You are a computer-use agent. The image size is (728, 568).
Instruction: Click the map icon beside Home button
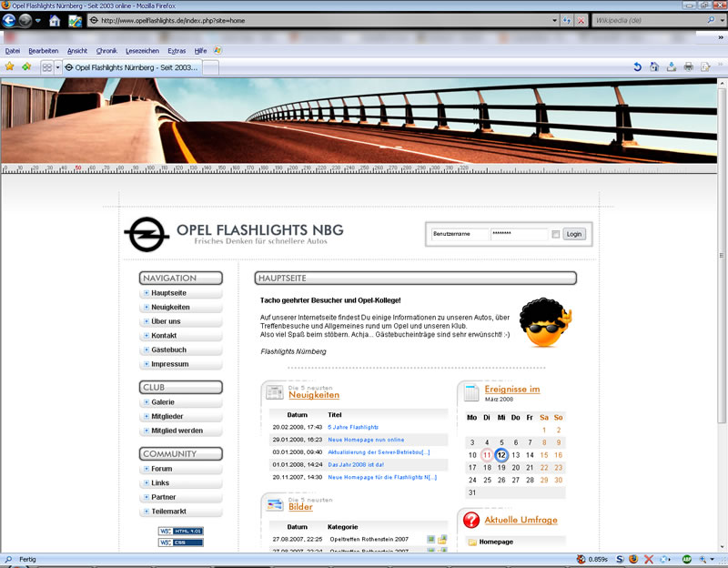(x=75, y=21)
